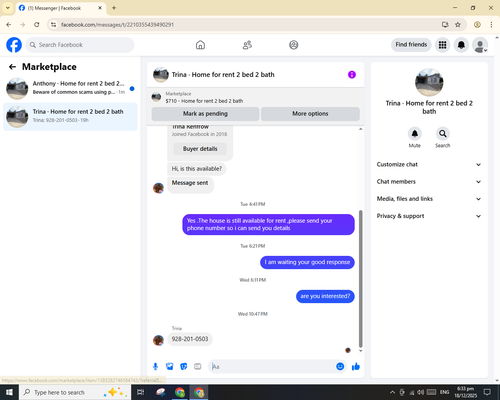This screenshot has width=500, height=400.
Task: Reload the page in browser
Action: point(37,25)
